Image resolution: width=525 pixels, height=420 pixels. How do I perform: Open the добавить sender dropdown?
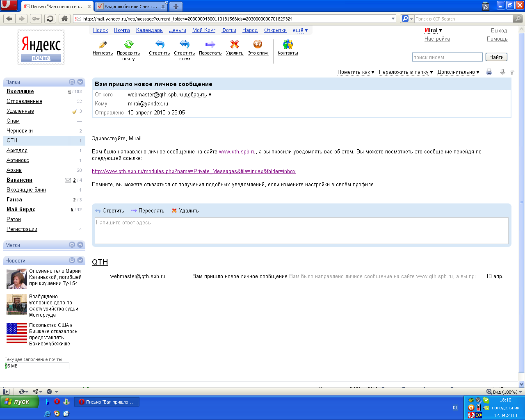198,95
